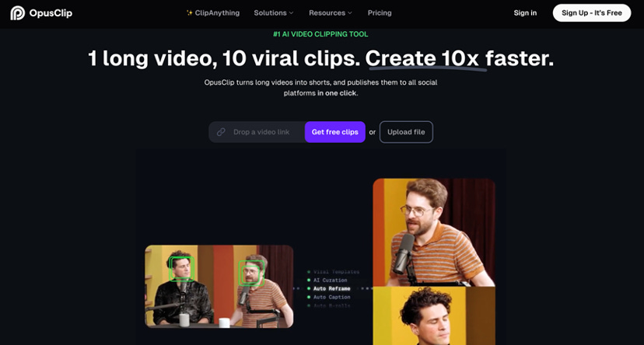Click the link chain icon in video link field
644x345 pixels.
(221, 132)
